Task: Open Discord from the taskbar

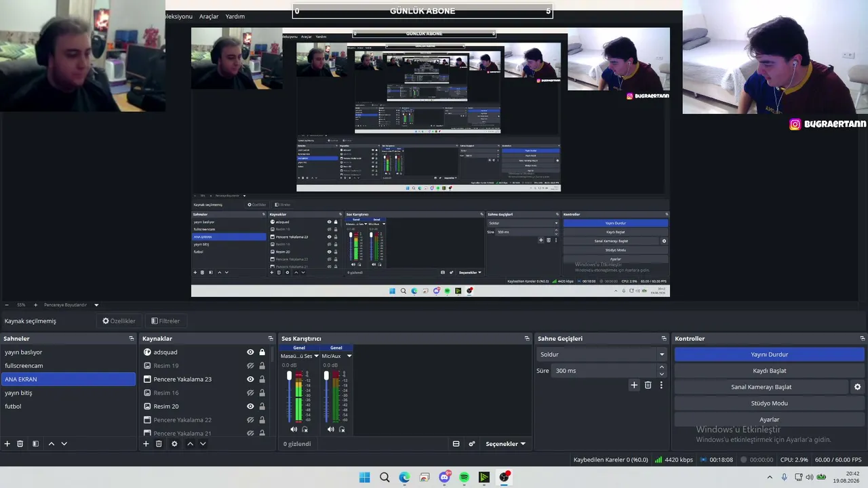Action: click(445, 477)
